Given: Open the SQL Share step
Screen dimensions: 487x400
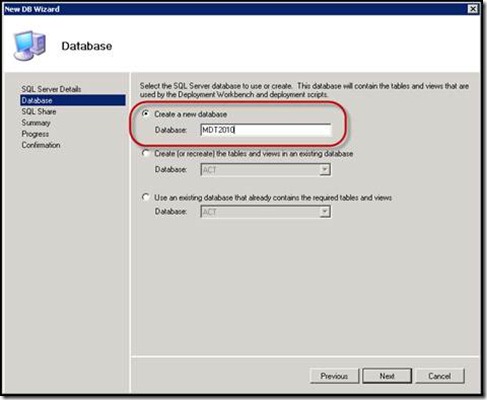Looking at the screenshot, I should click(39, 112).
